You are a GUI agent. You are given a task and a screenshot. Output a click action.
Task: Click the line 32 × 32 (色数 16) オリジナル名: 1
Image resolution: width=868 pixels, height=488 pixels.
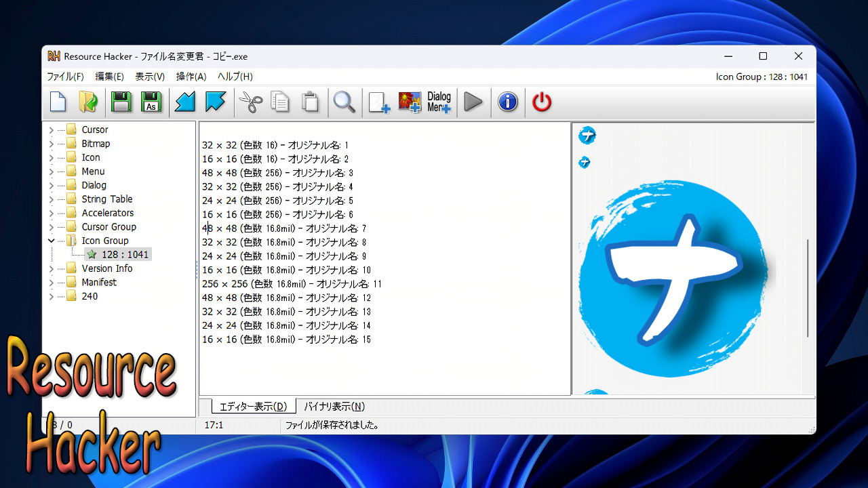click(x=275, y=145)
